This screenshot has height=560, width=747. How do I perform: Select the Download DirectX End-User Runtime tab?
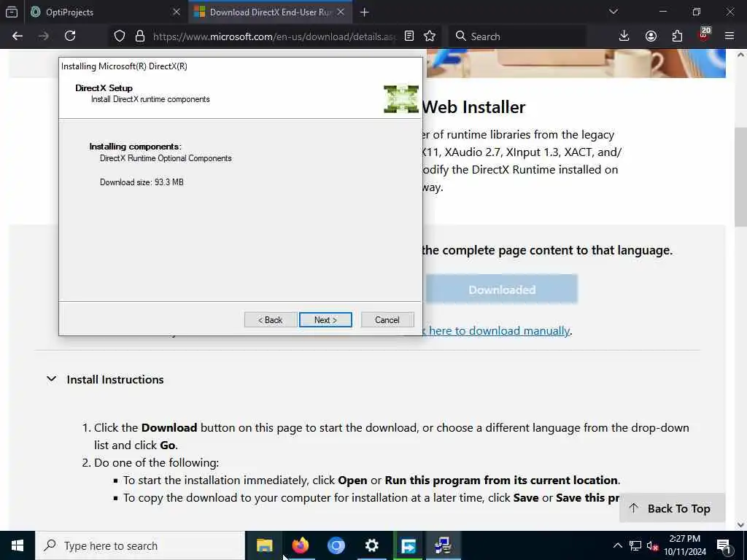[x=269, y=12]
